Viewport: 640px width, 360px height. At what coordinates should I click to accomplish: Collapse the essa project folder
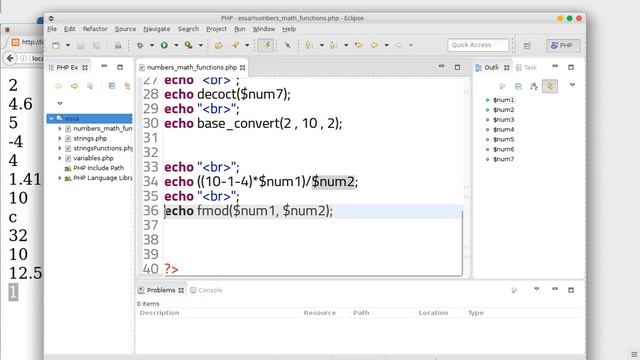coord(51,119)
